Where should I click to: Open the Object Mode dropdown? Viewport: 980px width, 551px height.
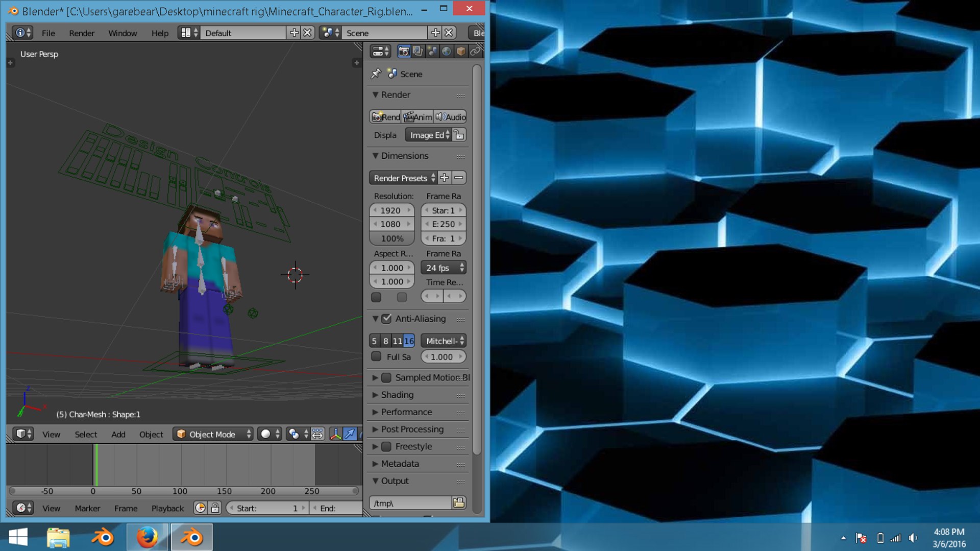point(213,434)
